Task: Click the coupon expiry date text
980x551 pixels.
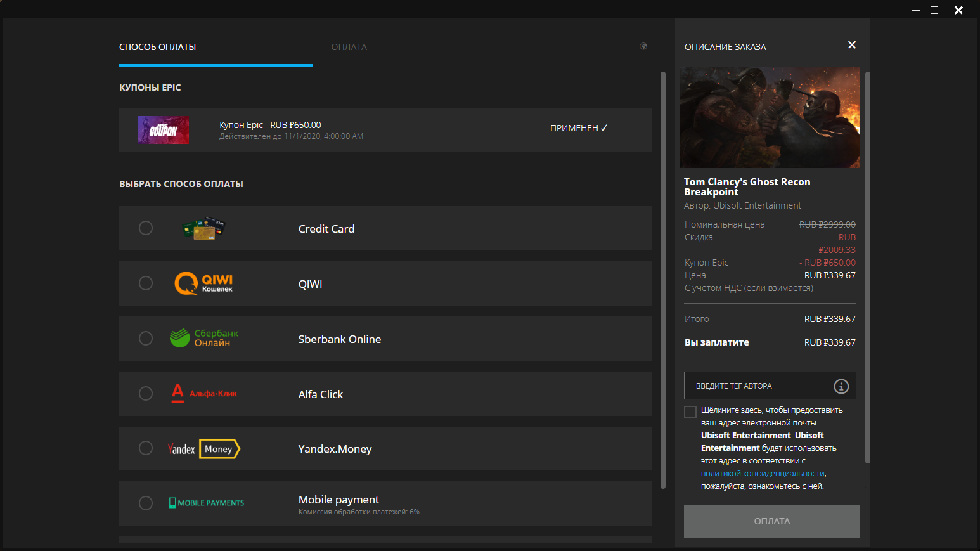Action: point(292,136)
